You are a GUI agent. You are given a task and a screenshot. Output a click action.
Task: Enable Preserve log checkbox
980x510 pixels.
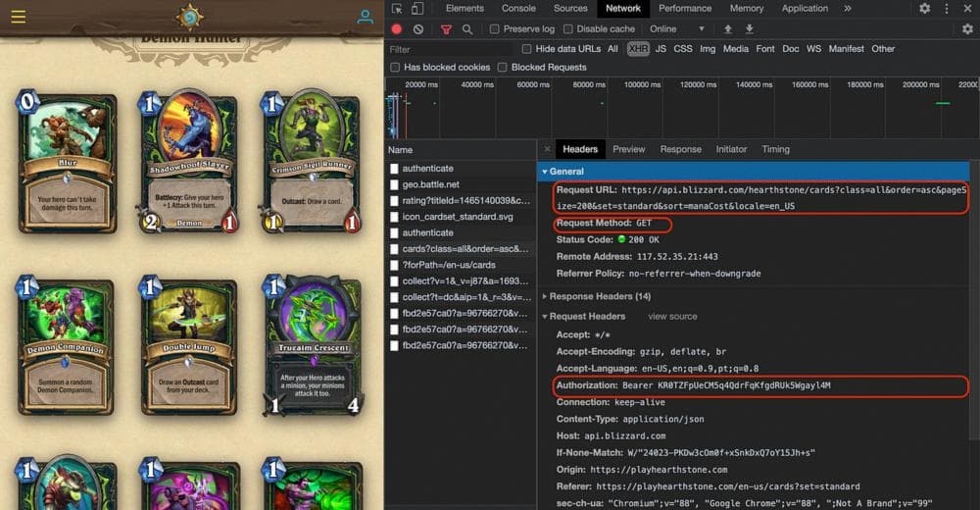[x=494, y=29]
